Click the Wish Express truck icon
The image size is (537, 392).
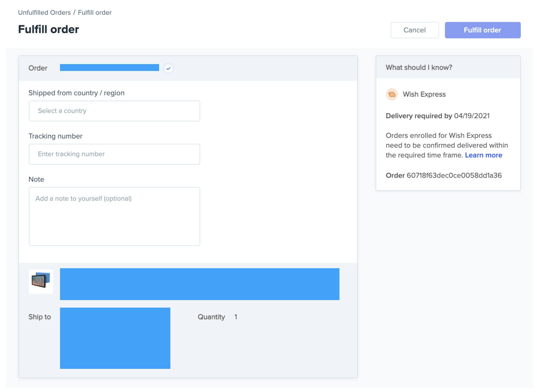pos(392,94)
